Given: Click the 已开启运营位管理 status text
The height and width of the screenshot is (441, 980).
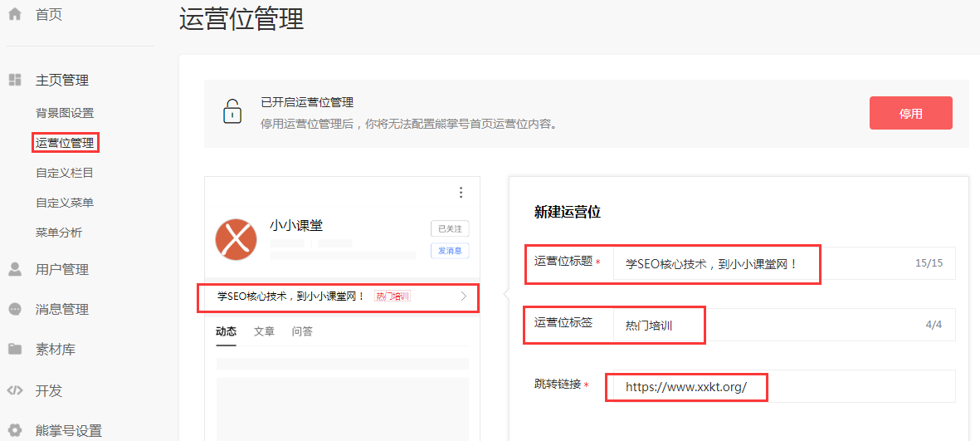Looking at the screenshot, I should click(x=307, y=103).
